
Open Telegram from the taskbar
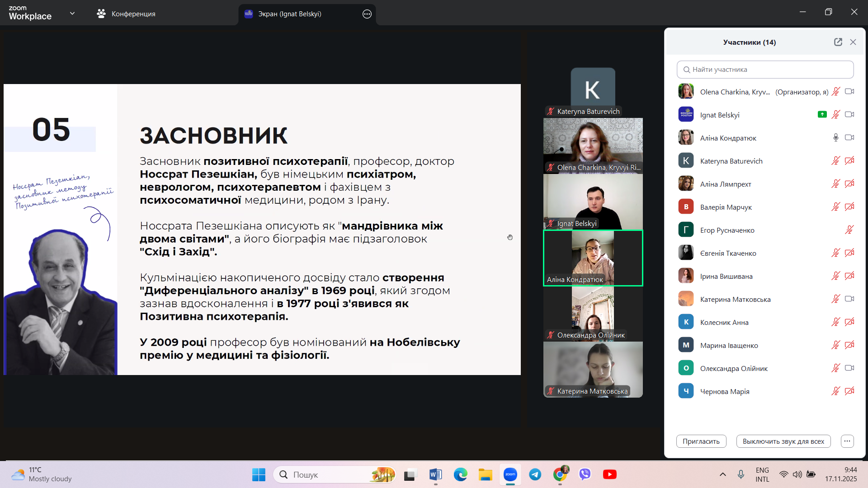[535, 474]
